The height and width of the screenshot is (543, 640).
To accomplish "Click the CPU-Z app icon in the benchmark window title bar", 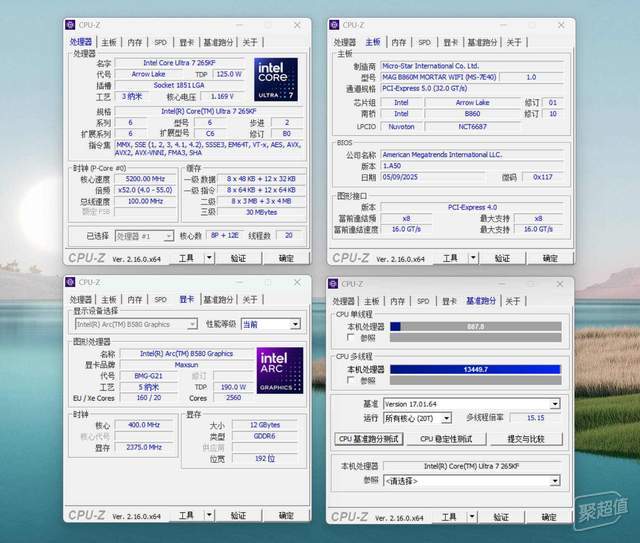I will click(x=333, y=284).
